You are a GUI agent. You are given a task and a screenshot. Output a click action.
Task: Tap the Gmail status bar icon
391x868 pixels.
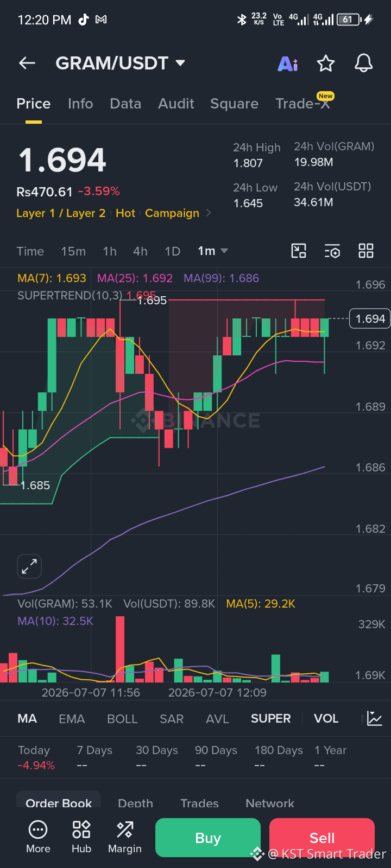point(101,20)
